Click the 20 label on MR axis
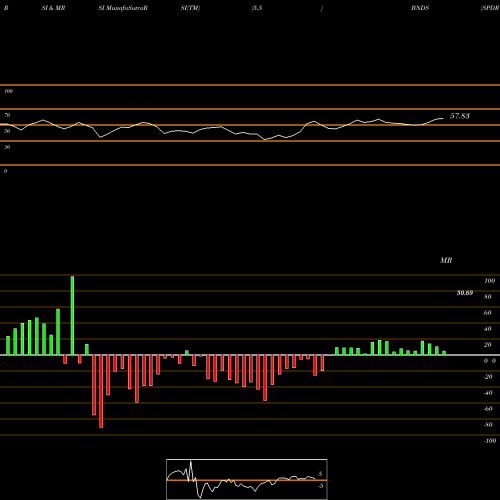500x500 pixels. click(x=488, y=345)
